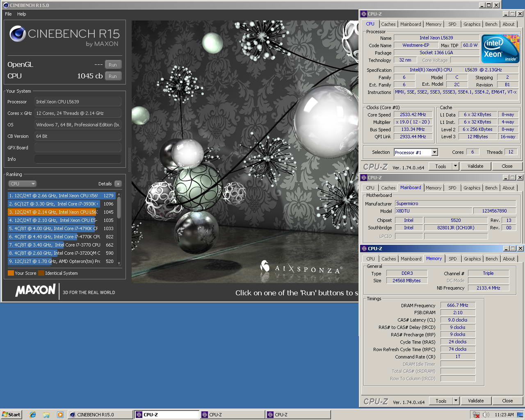The height and width of the screenshot is (420, 525).
Task: Click the show desktop icon by the clock
Action: point(520,415)
